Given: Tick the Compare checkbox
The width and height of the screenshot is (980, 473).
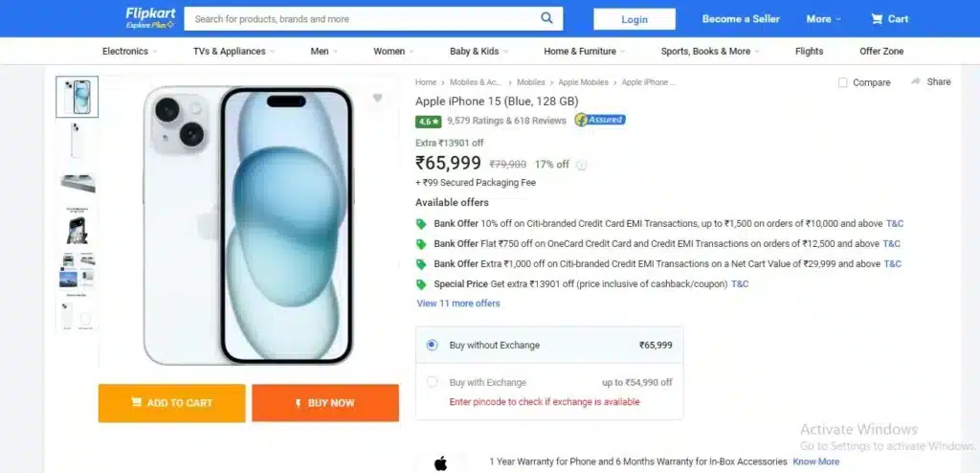Looking at the screenshot, I should coord(842,82).
